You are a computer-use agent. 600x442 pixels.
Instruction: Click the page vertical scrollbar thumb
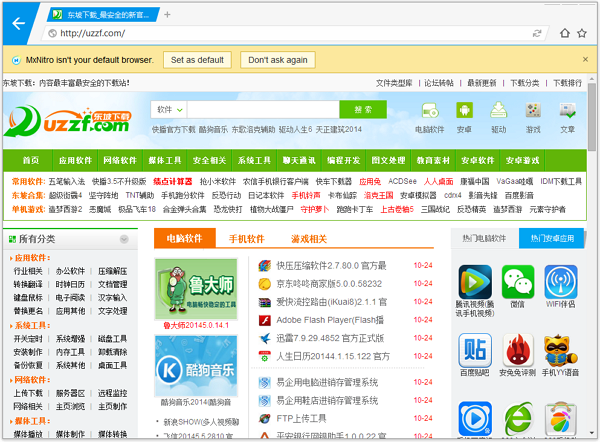592,116
